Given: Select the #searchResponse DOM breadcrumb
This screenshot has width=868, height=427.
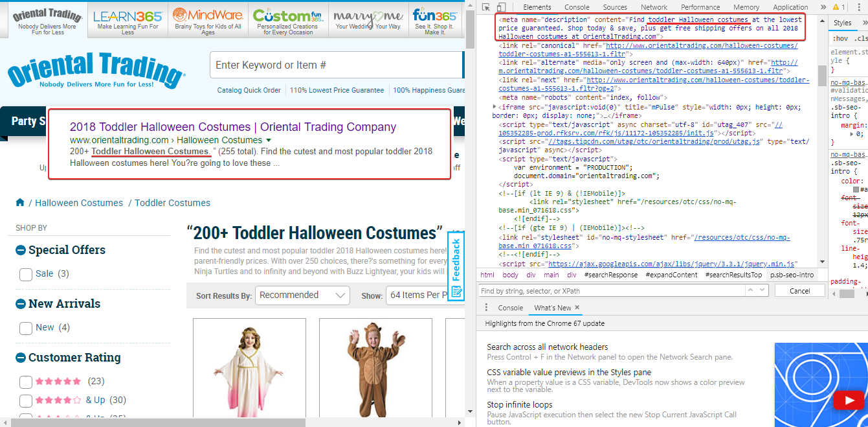Looking at the screenshot, I should coord(611,275).
